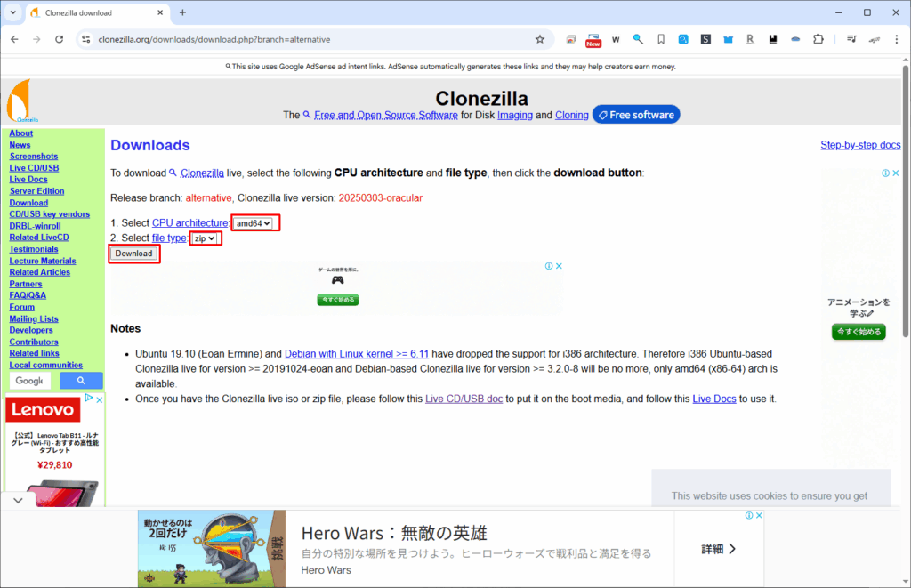Follow the Cloning link in header
The height and width of the screenshot is (588, 911).
click(x=572, y=115)
